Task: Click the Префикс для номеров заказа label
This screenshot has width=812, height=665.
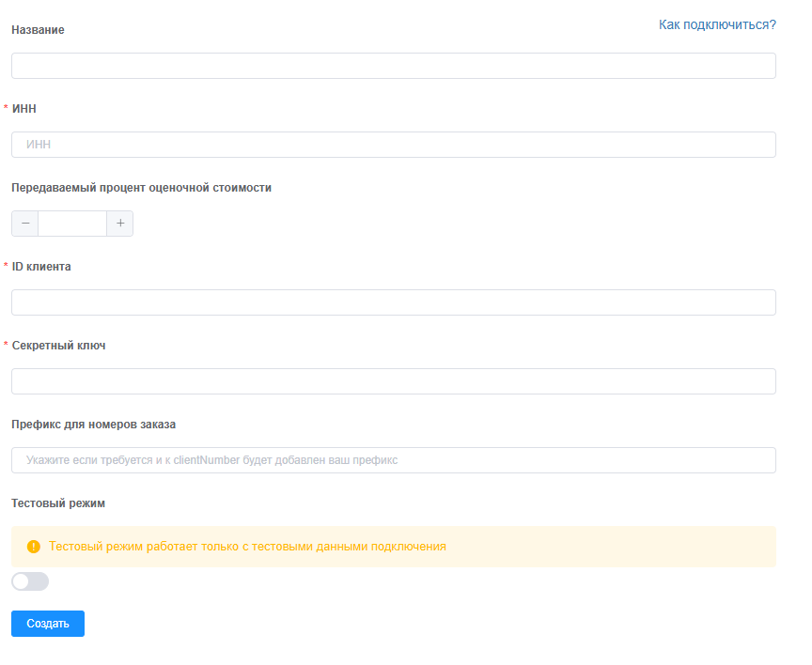Action: pyautogui.click(x=93, y=425)
